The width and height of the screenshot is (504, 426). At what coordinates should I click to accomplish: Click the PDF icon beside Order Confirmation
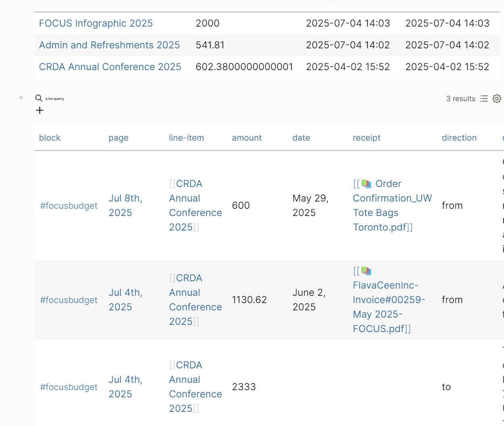(366, 184)
